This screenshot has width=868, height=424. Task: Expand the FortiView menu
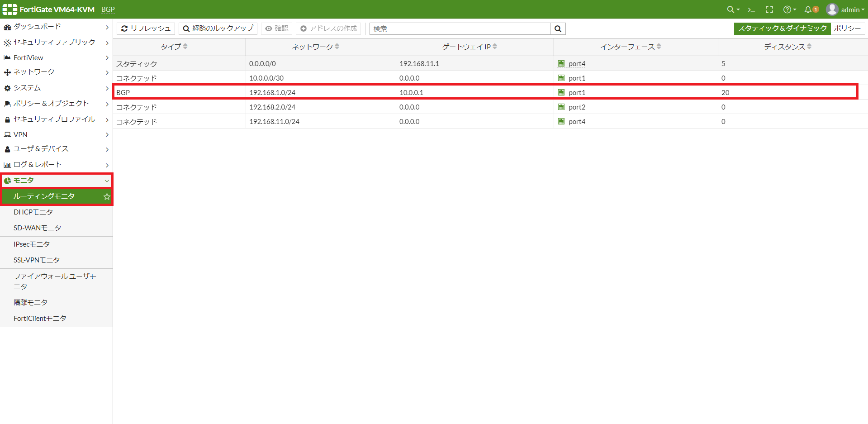click(56, 58)
